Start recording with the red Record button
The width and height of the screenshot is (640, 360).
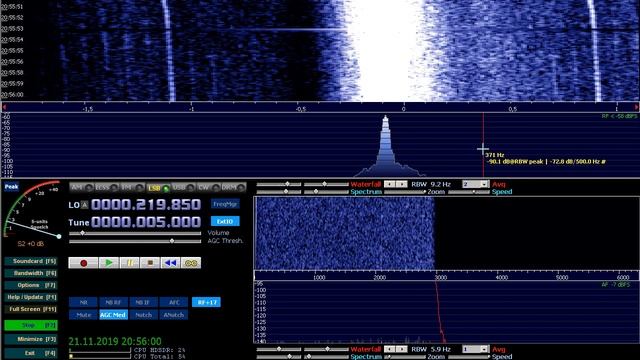pos(83,263)
